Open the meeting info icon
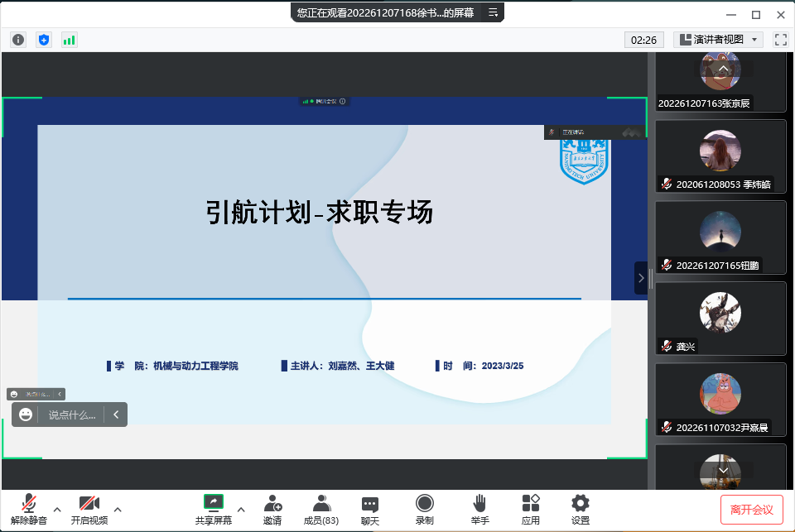This screenshot has height=532, width=795. (18, 39)
